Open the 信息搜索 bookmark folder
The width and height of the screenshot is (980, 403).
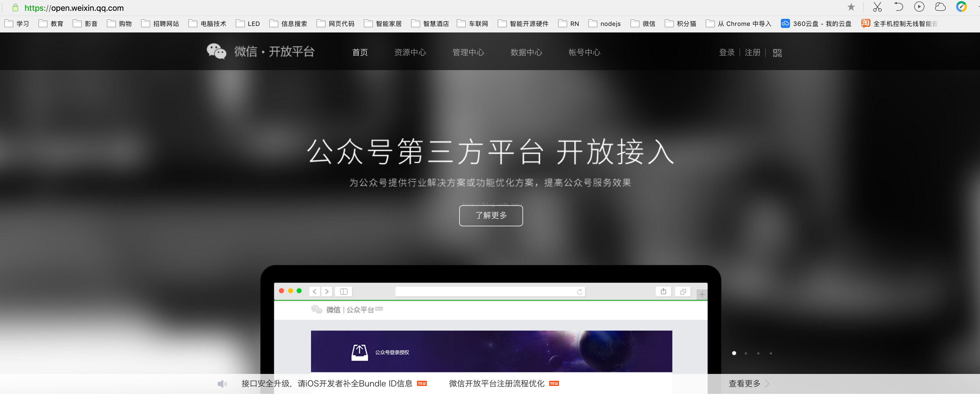[x=288, y=24]
